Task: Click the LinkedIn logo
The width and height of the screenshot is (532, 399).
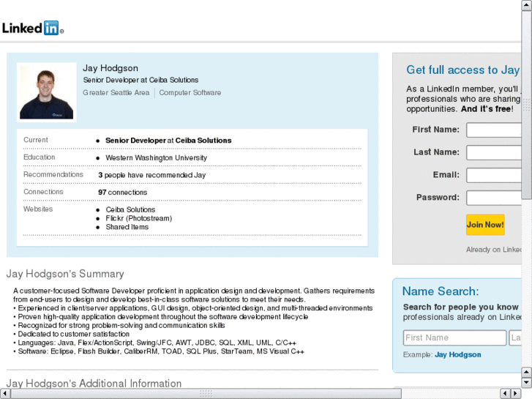Action: pos(33,28)
